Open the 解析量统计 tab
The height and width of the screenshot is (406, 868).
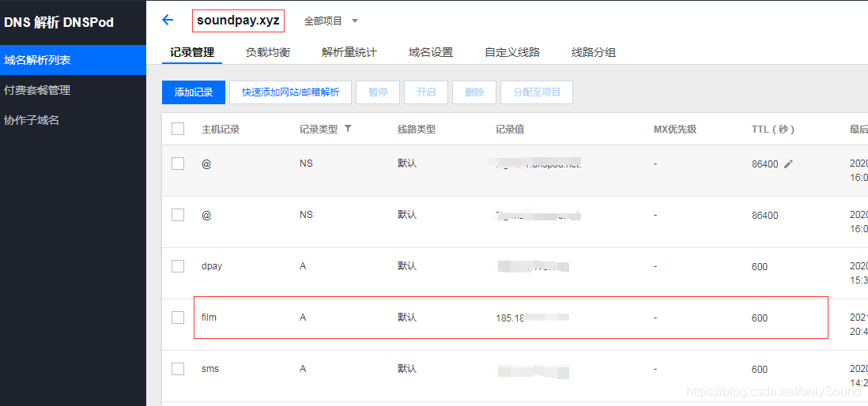[349, 52]
